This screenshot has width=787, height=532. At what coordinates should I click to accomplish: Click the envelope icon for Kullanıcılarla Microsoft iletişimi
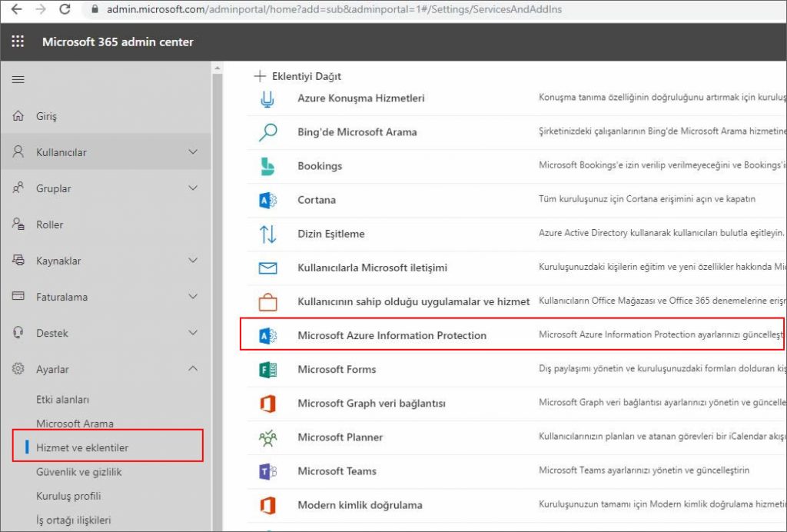[x=267, y=268]
